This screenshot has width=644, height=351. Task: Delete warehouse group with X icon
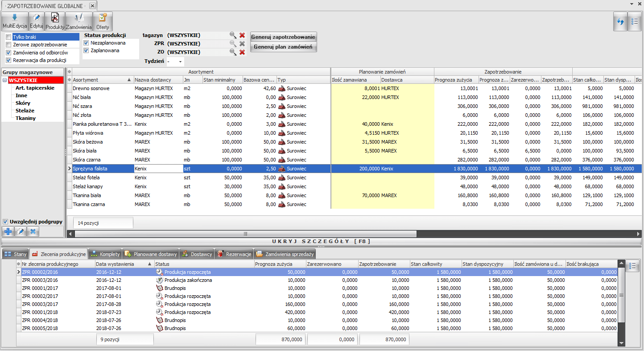click(33, 231)
